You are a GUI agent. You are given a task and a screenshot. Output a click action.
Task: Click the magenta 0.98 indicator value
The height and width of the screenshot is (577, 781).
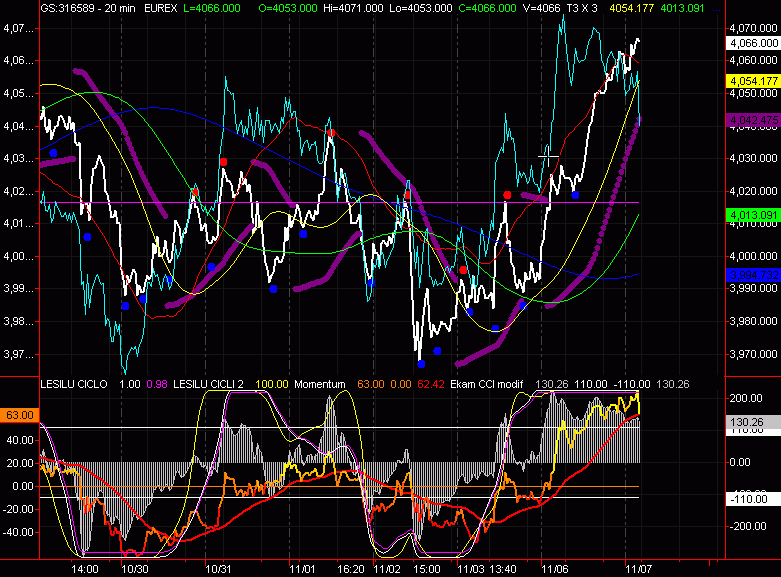click(157, 384)
